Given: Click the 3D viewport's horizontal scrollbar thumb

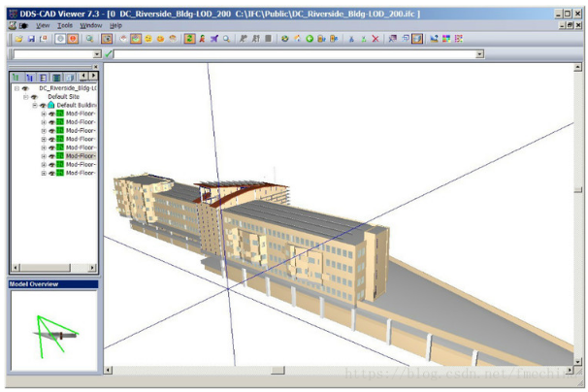Looking at the screenshot, I should coord(278,371).
